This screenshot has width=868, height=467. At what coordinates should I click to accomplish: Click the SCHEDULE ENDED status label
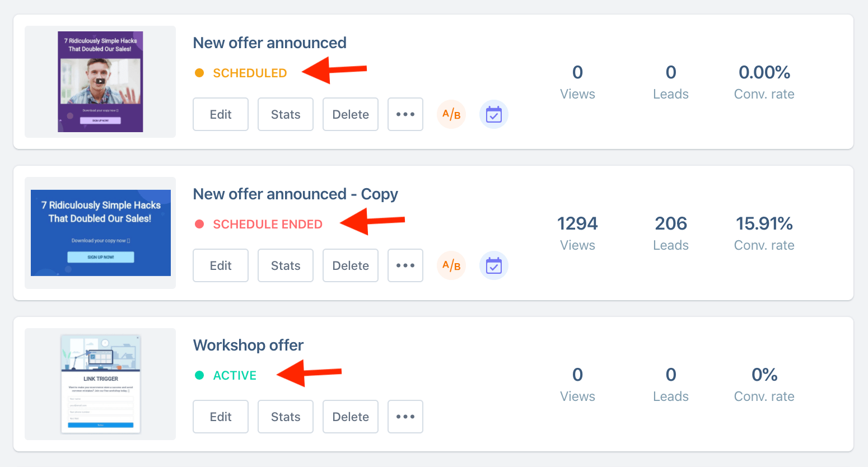[268, 224]
